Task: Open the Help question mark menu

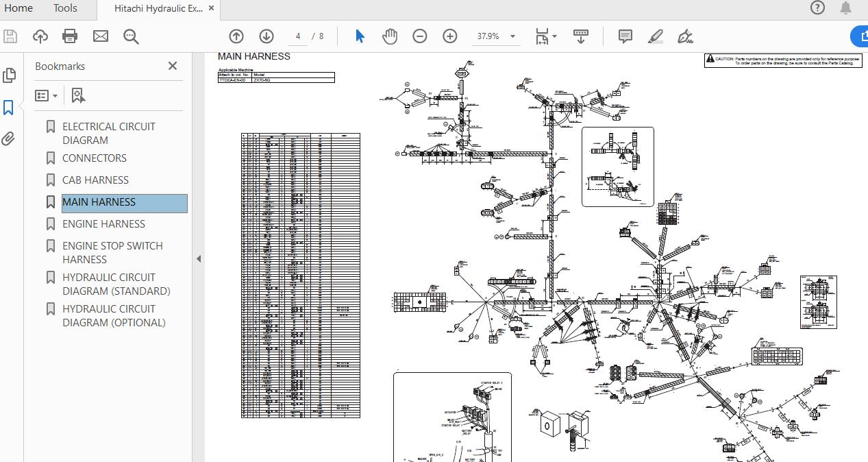Action: [817, 8]
